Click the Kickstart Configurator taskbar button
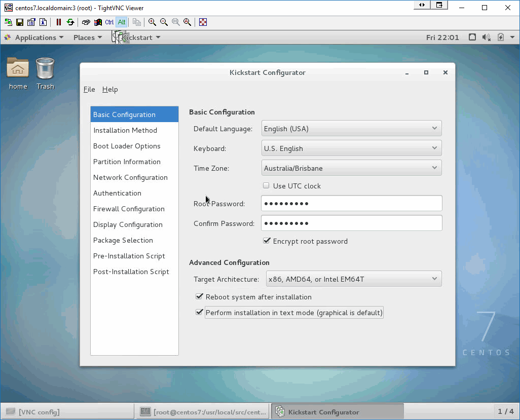Viewport: 520px width, 420px height. click(x=337, y=412)
